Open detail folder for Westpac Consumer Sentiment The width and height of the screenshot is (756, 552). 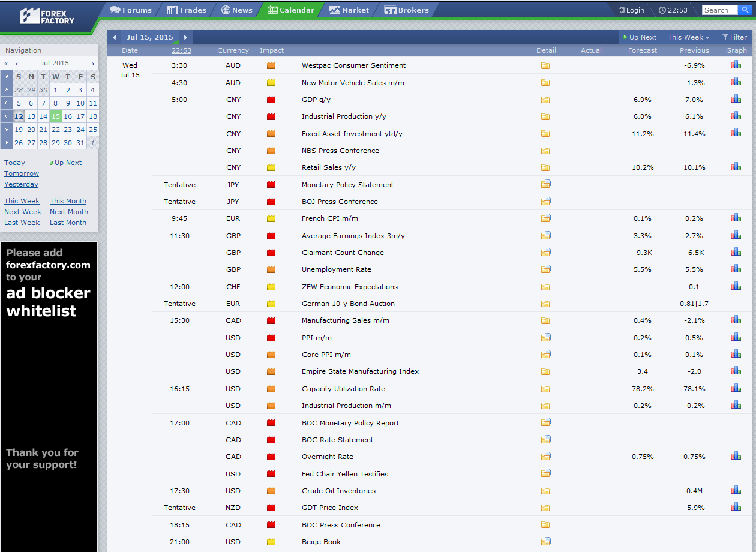545,66
